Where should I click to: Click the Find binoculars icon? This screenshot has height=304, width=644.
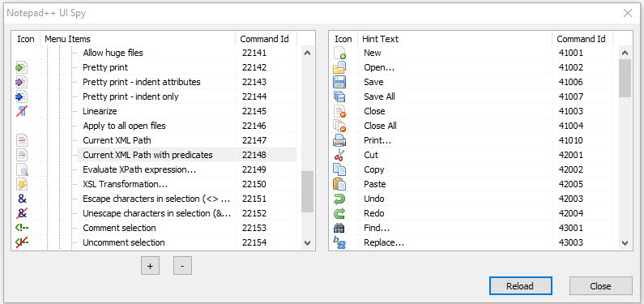[x=339, y=228]
